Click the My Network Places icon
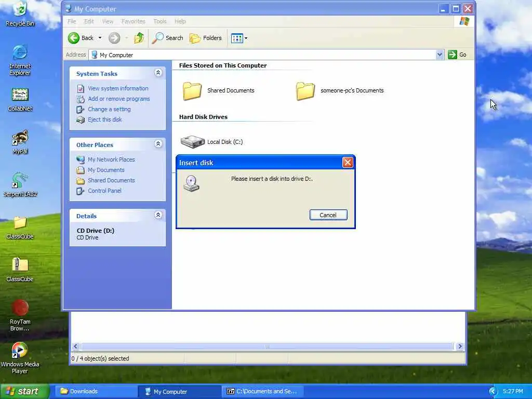 81,159
